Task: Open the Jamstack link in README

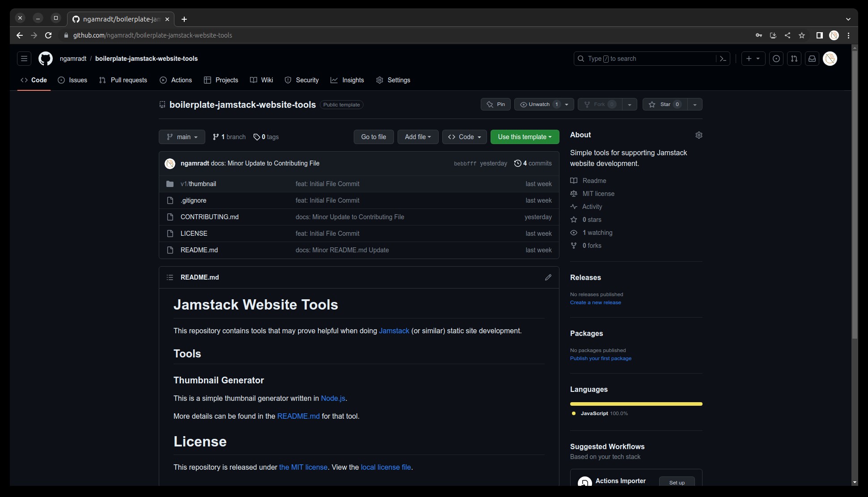Action: click(x=394, y=331)
